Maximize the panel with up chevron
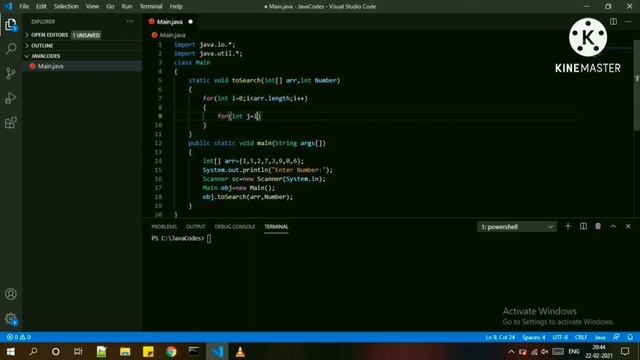 pyautogui.click(x=613, y=226)
